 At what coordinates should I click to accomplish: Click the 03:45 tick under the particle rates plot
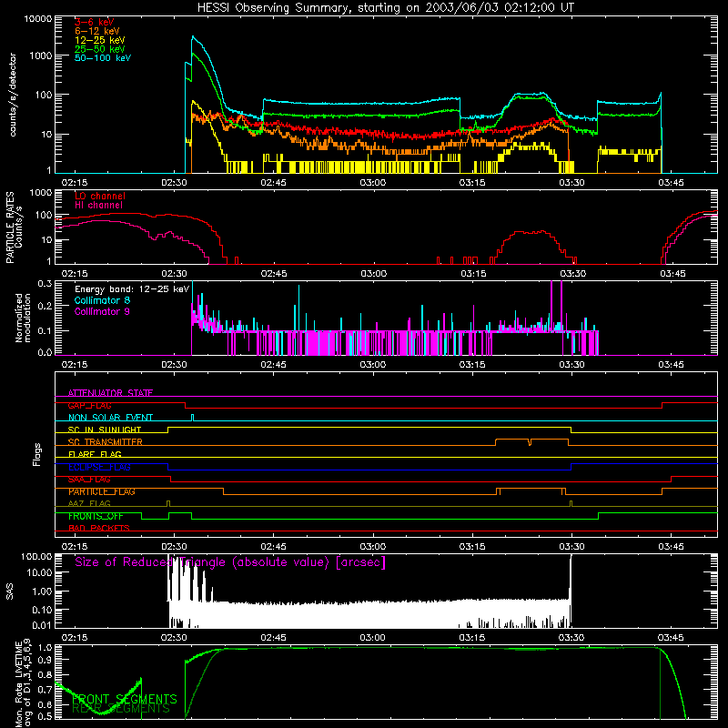point(672,274)
